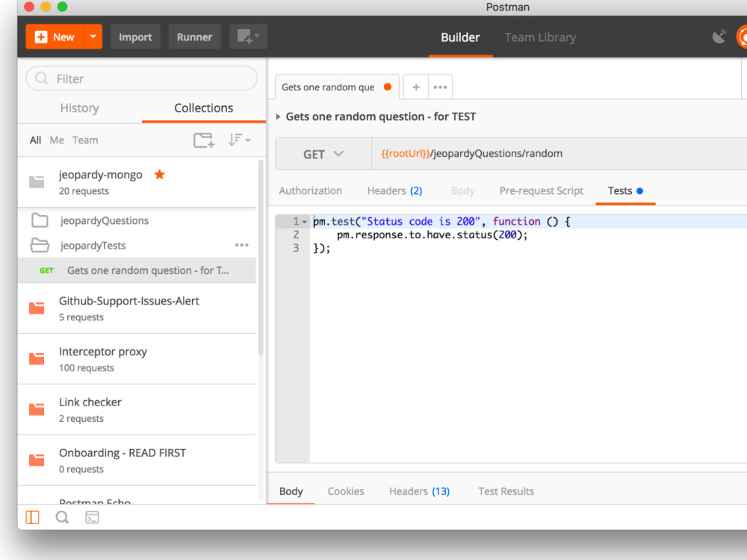This screenshot has height=560, width=747.
Task: Click the jeopardy-mongo folder icon
Action: coord(37,181)
